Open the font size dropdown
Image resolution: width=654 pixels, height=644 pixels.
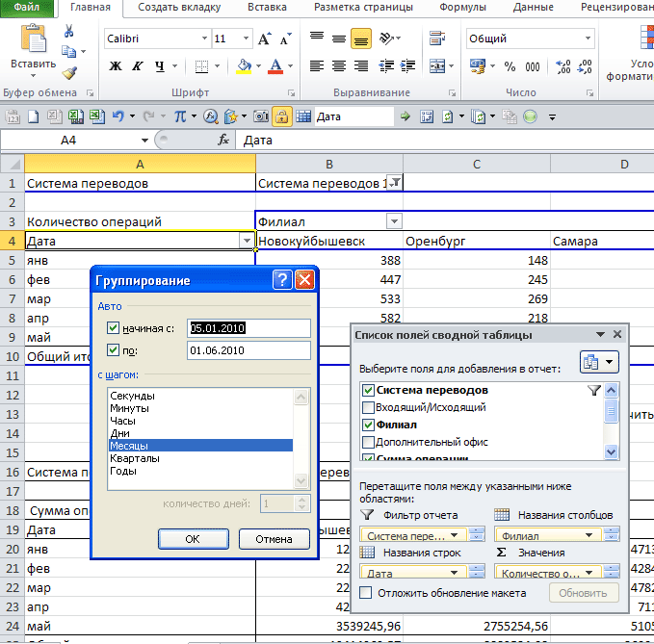coord(246,39)
